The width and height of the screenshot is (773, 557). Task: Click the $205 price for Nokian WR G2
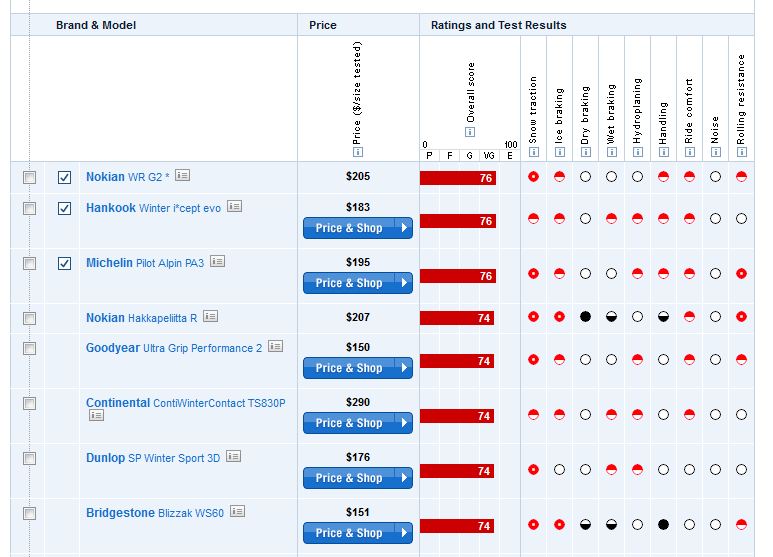coord(358,176)
